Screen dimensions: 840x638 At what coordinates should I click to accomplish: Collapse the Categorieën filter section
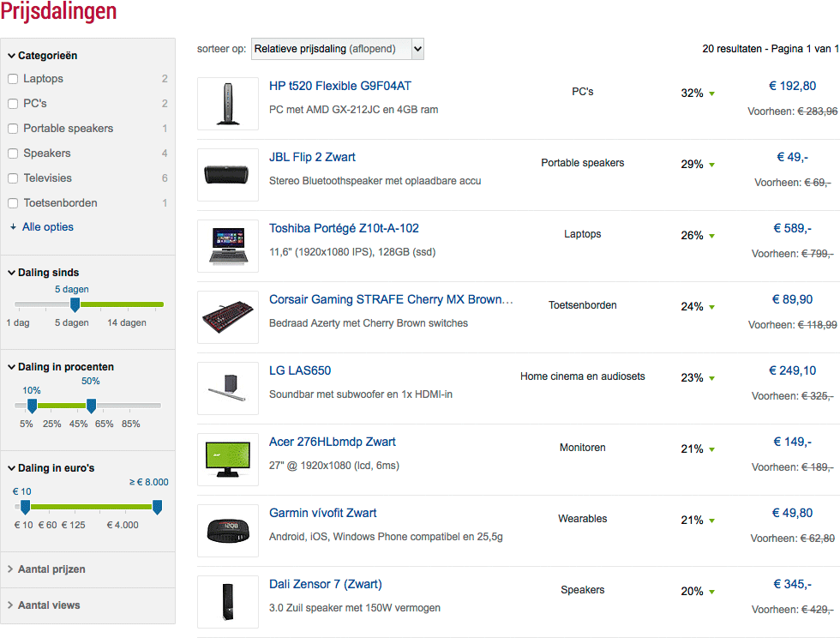tap(43, 56)
